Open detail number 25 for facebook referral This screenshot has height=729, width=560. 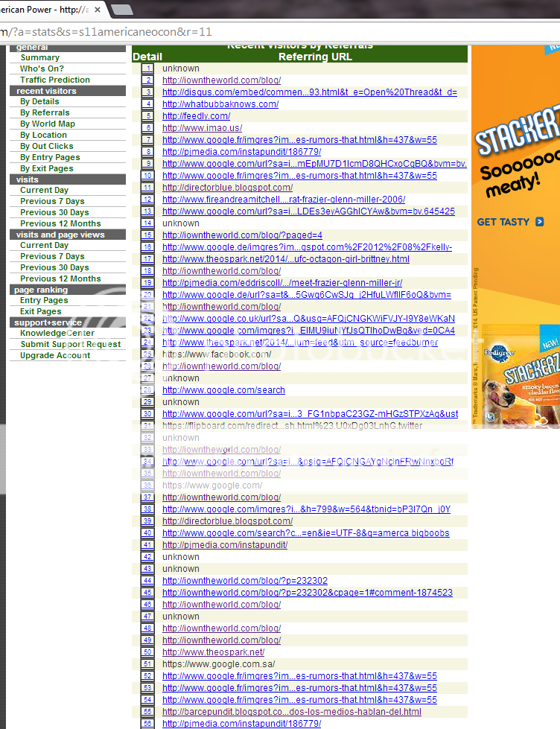(148, 354)
